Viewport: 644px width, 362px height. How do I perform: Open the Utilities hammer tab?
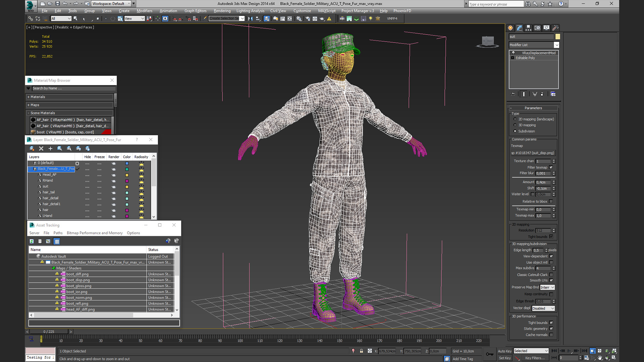555,28
